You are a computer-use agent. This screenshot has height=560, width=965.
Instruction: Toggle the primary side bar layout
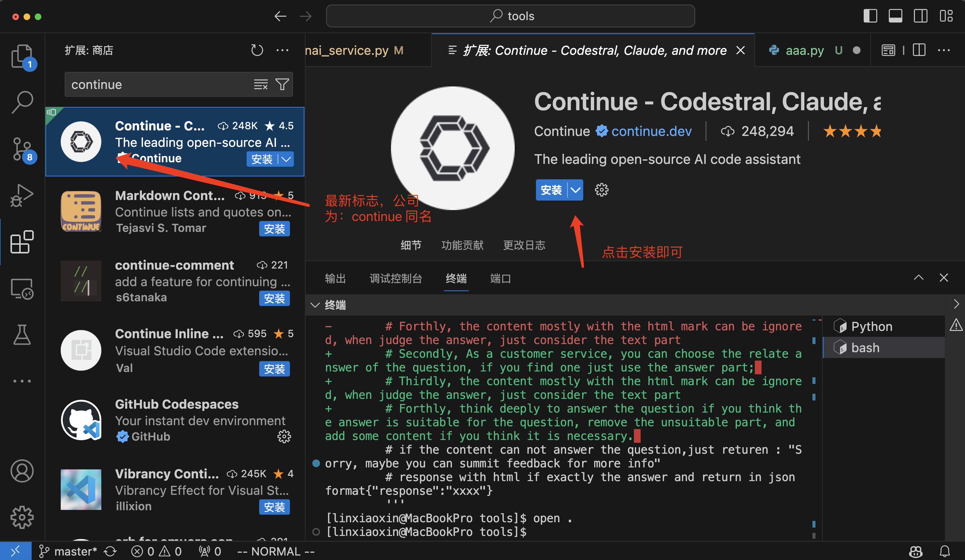click(x=870, y=16)
